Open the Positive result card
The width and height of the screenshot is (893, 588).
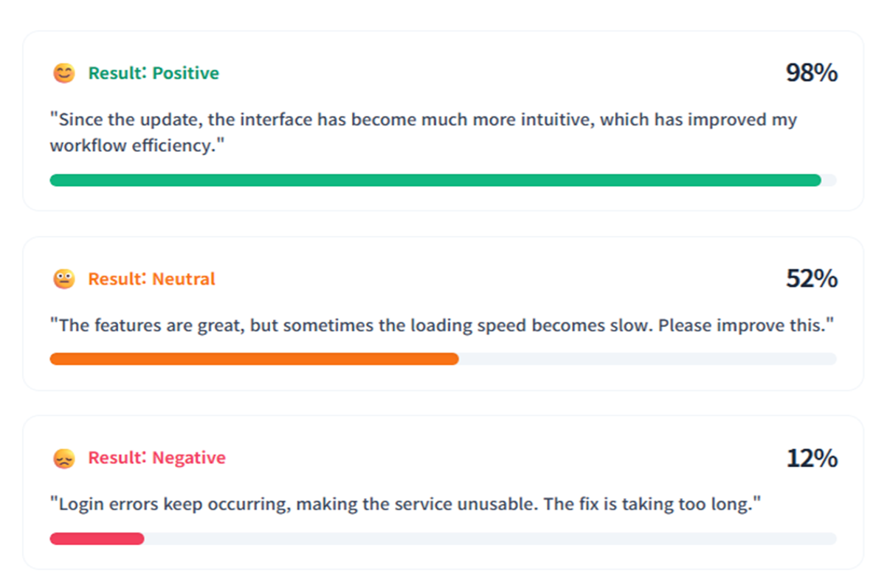[443, 121]
